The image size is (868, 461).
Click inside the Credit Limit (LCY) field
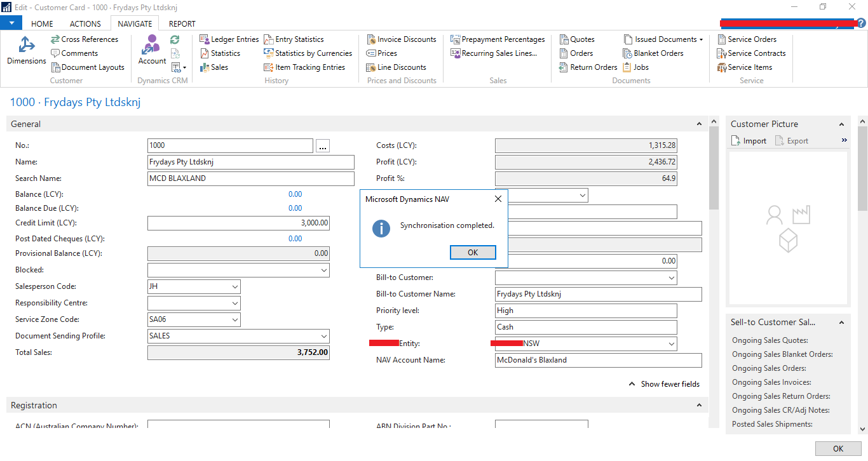(x=238, y=223)
